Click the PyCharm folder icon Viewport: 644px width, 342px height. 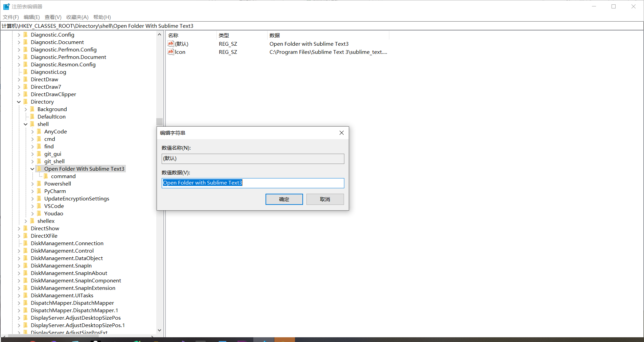[x=39, y=191]
